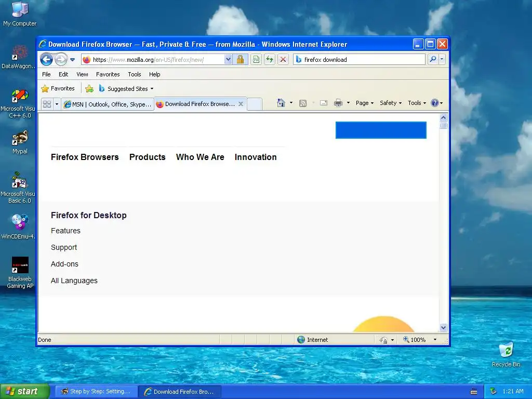This screenshot has height=399, width=532.
Task: Click the security lock icon
Action: (240, 60)
